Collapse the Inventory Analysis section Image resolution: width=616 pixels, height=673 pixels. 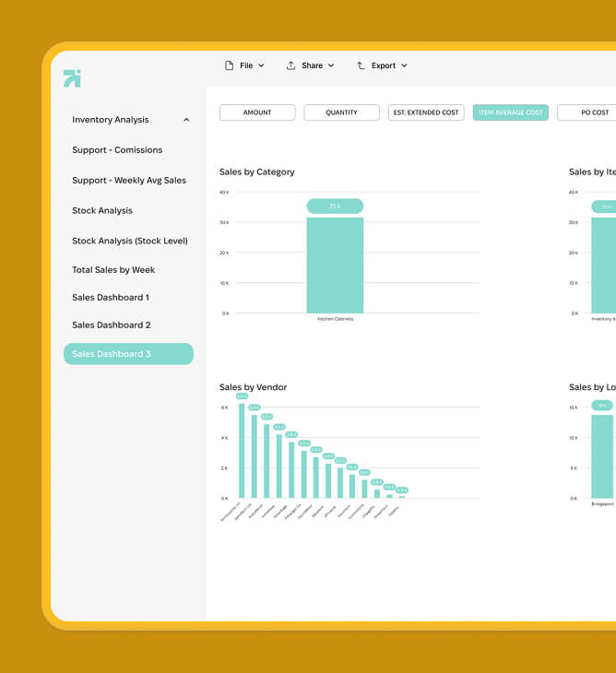(x=186, y=120)
